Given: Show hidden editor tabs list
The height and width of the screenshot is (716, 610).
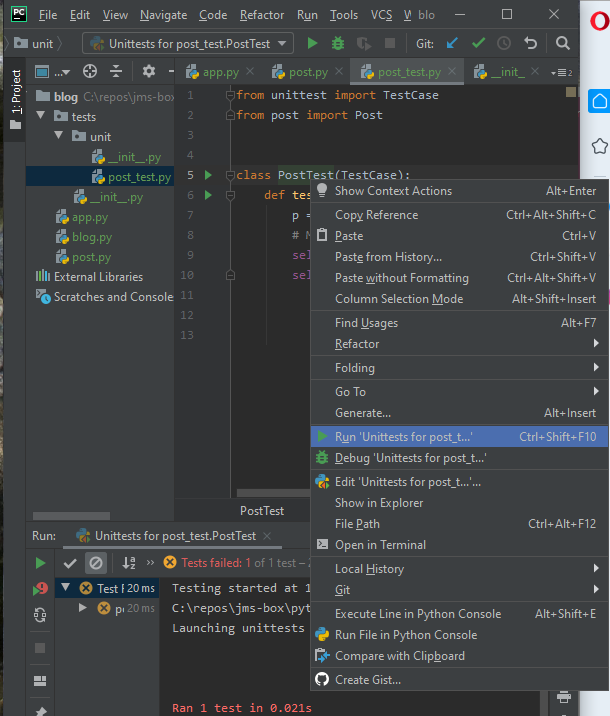Looking at the screenshot, I should coord(562,72).
